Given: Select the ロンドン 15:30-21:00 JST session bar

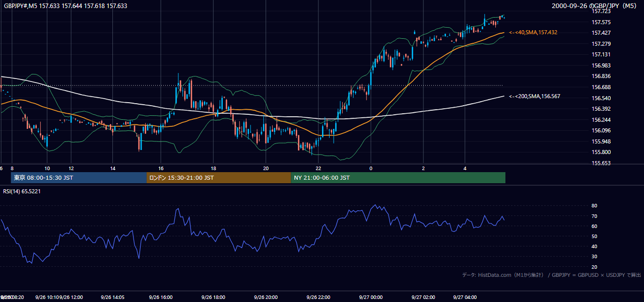Looking at the screenshot, I should click(x=219, y=178).
